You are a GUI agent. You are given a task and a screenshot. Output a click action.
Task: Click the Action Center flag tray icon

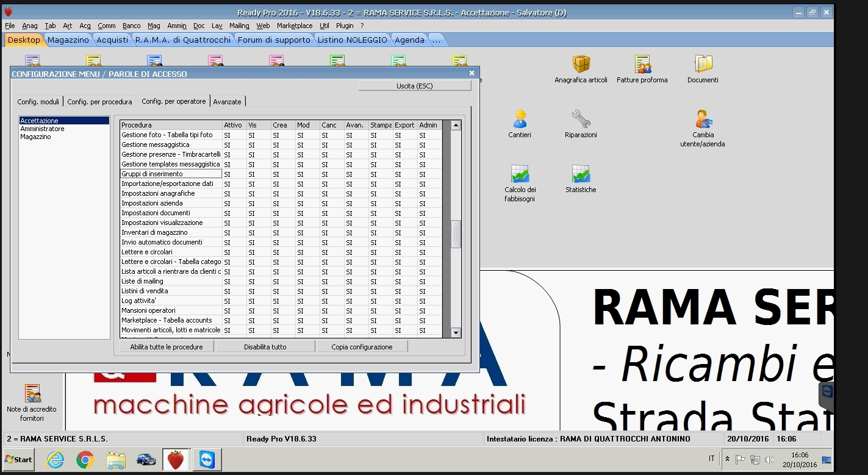click(x=741, y=460)
